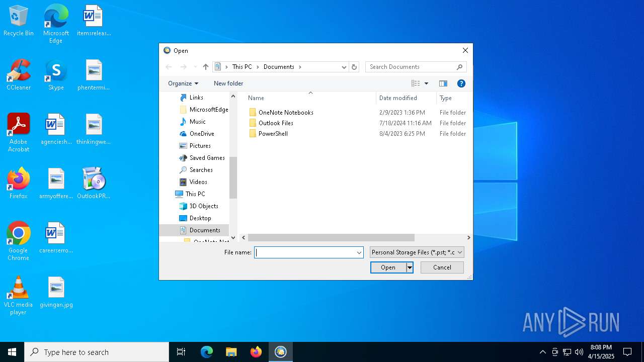The height and width of the screenshot is (362, 644).
Task: Open the volume control in system tray
Action: [x=579, y=352]
